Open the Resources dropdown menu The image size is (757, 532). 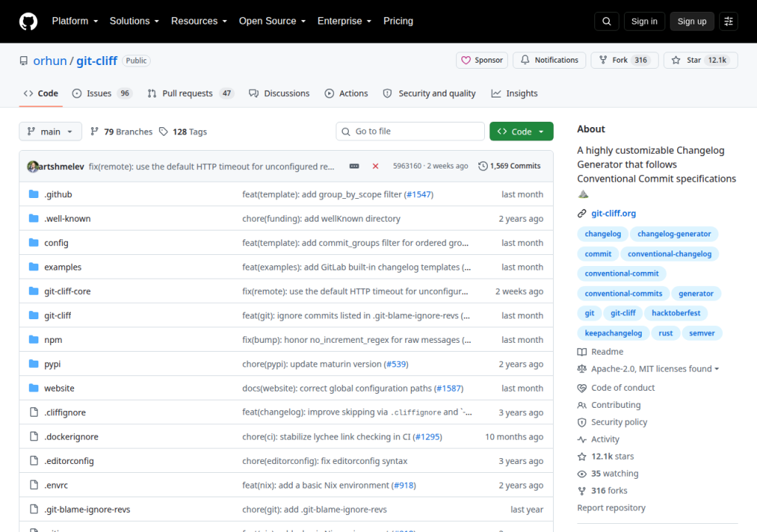(199, 21)
